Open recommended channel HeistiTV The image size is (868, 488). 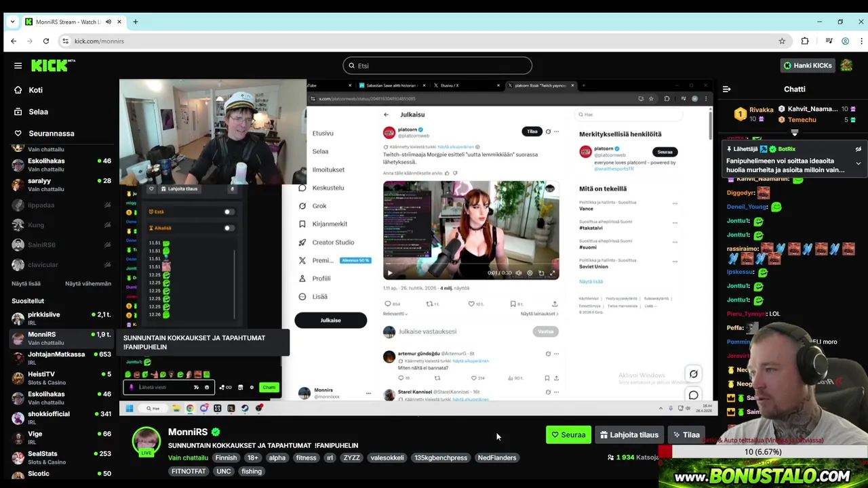(61, 378)
